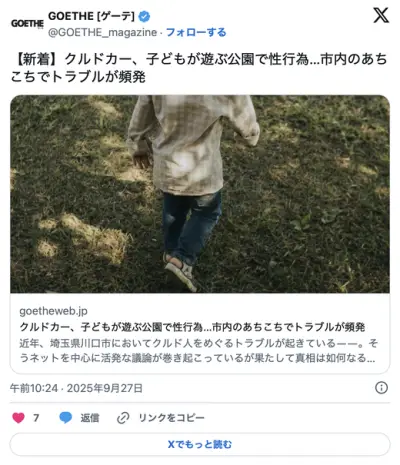Click the blue verified badge icon

[x=144, y=16]
